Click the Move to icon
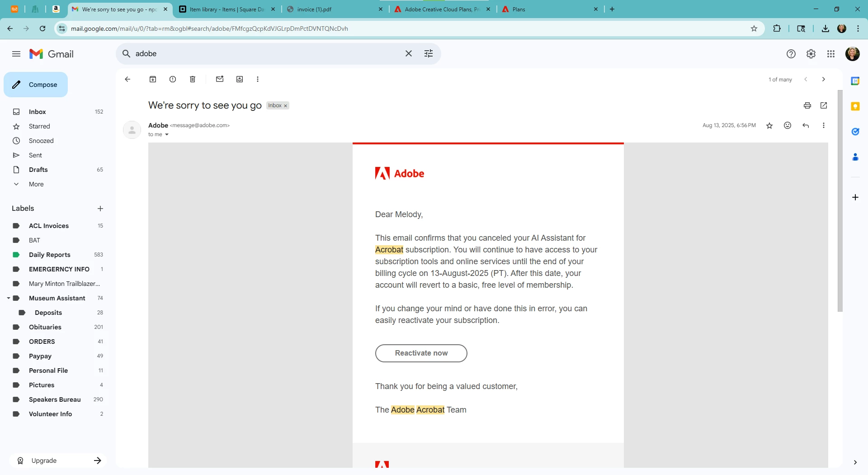The image size is (868, 475). 240,79
